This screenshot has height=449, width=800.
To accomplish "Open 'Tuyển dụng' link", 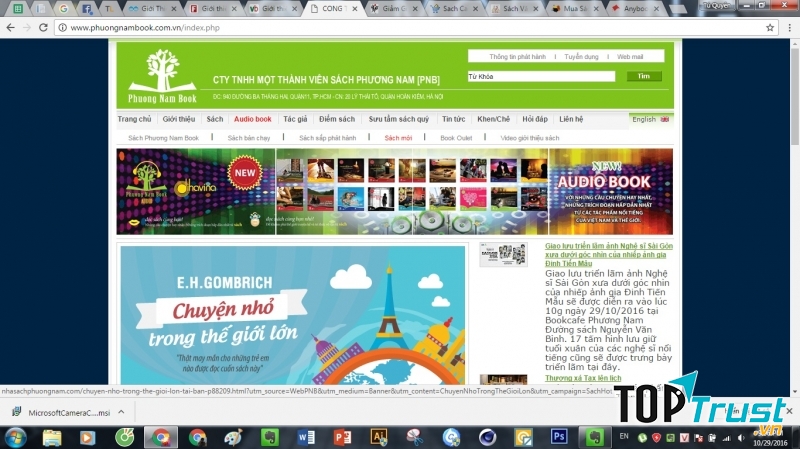I will [x=581, y=57].
